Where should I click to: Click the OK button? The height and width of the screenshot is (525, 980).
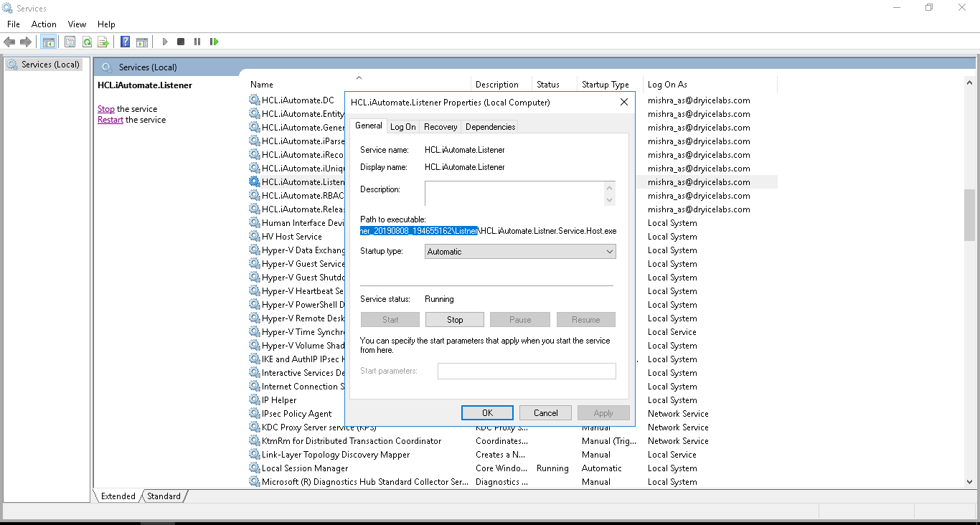point(487,413)
